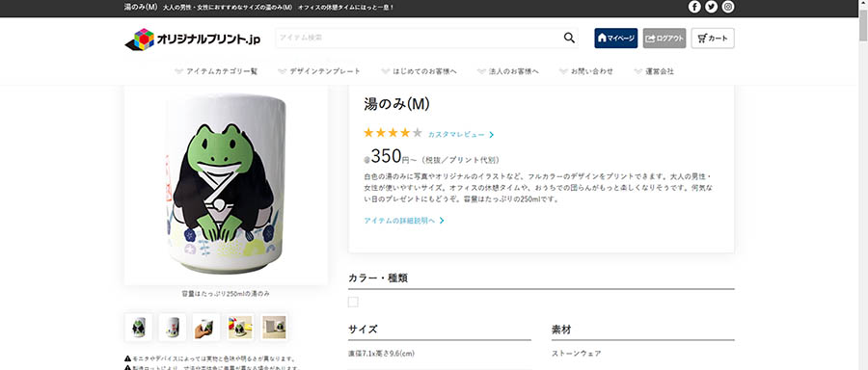Open the Facebook page icon

coord(694,7)
